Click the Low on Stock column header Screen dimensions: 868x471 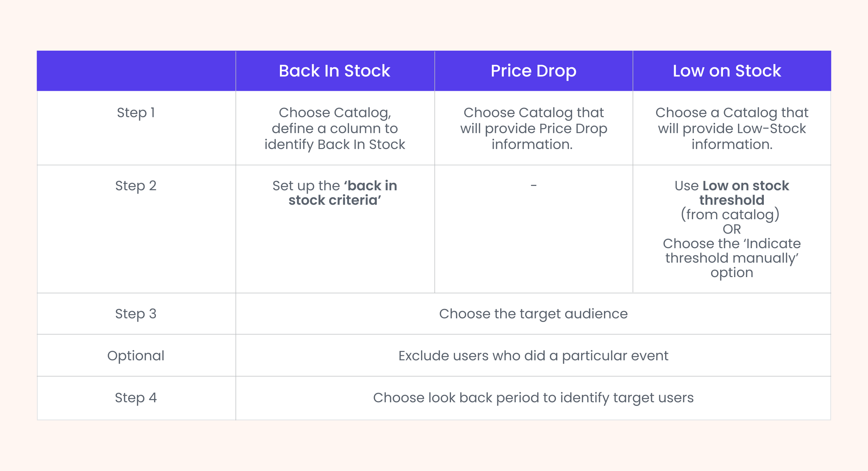tap(727, 71)
